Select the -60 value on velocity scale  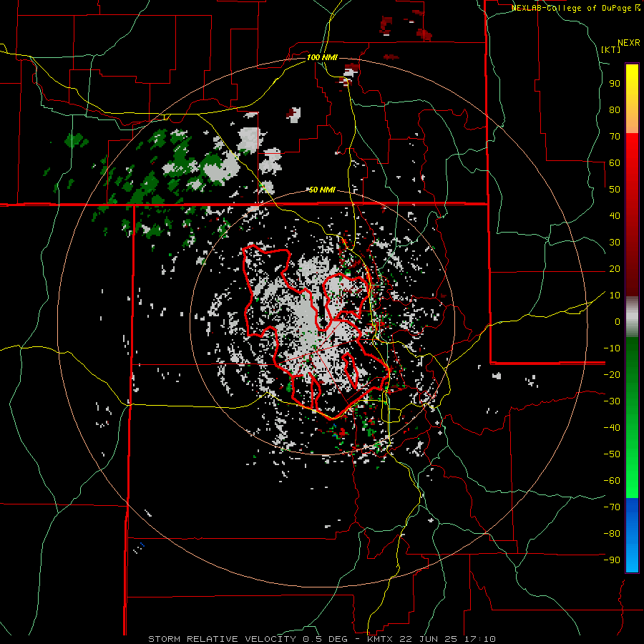[612, 481]
